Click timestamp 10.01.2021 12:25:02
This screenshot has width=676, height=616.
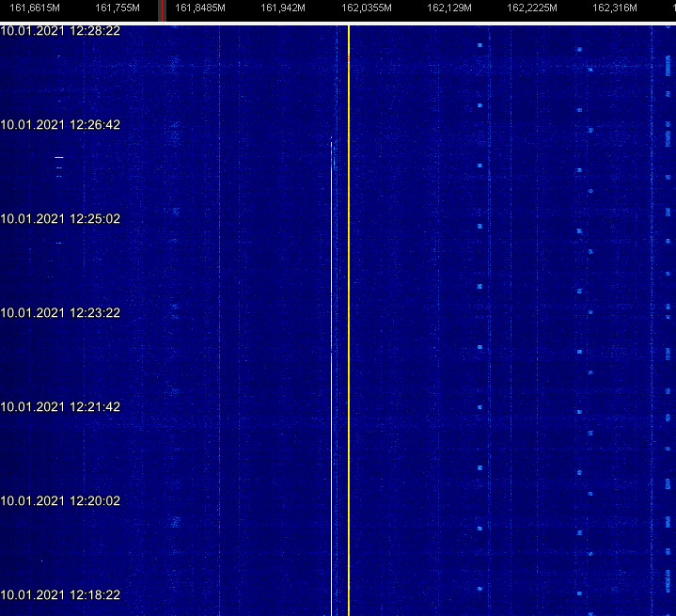60,219
